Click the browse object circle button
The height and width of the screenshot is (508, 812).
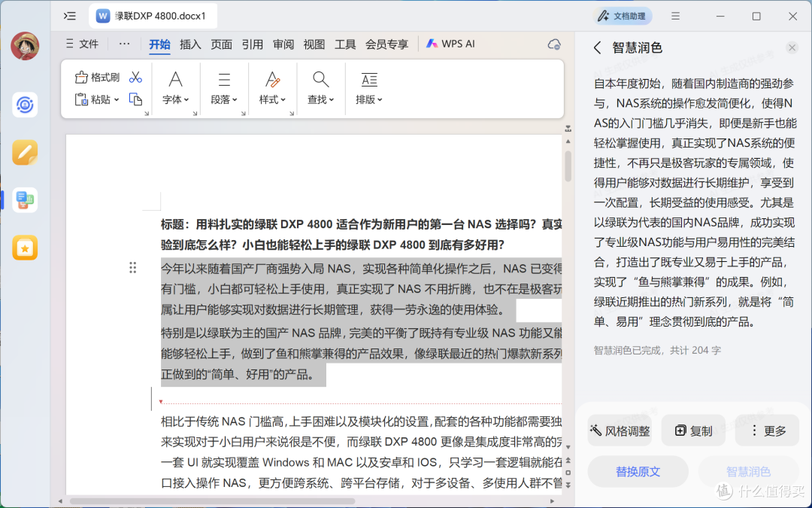point(568,473)
